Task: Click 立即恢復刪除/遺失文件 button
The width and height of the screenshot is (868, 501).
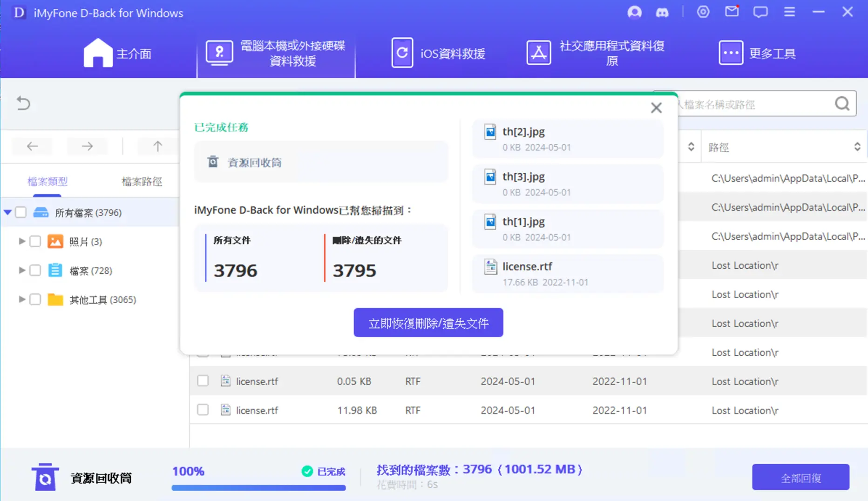Action: click(x=428, y=323)
